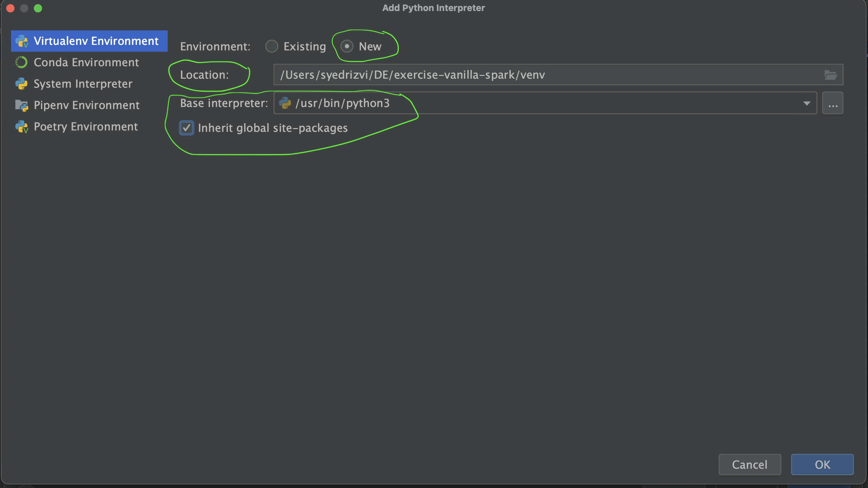Switch to Conda Environment option
This screenshot has height=488, width=868.
86,62
